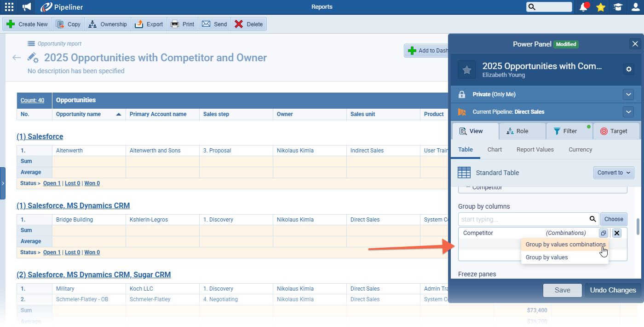Open the graduation cap learning icon
644x327 pixels.
coord(618,7)
